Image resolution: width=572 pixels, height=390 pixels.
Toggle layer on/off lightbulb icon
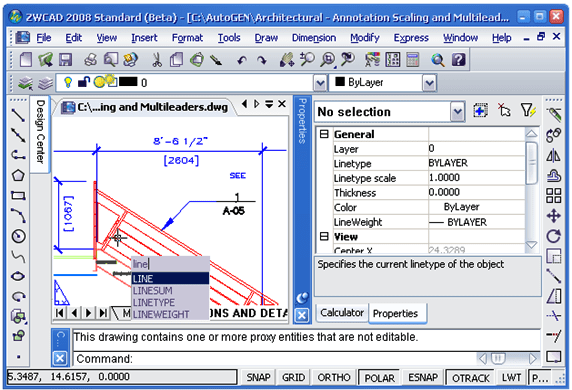[x=68, y=82]
